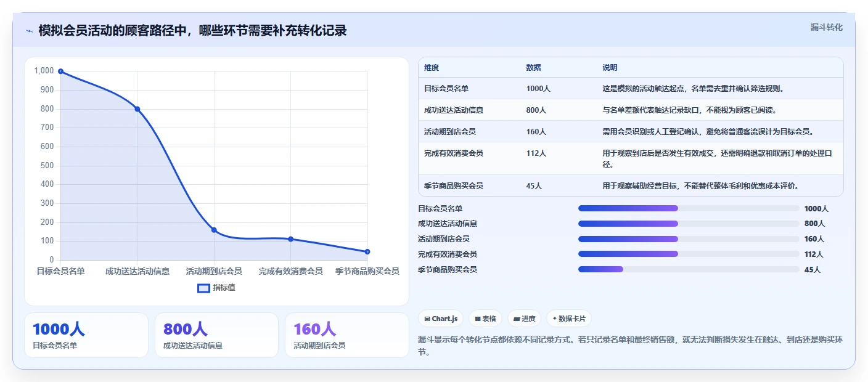868x382 pixels.
Task: Click x-axis label 季节商品购买会员 under chart
Action: pos(367,271)
